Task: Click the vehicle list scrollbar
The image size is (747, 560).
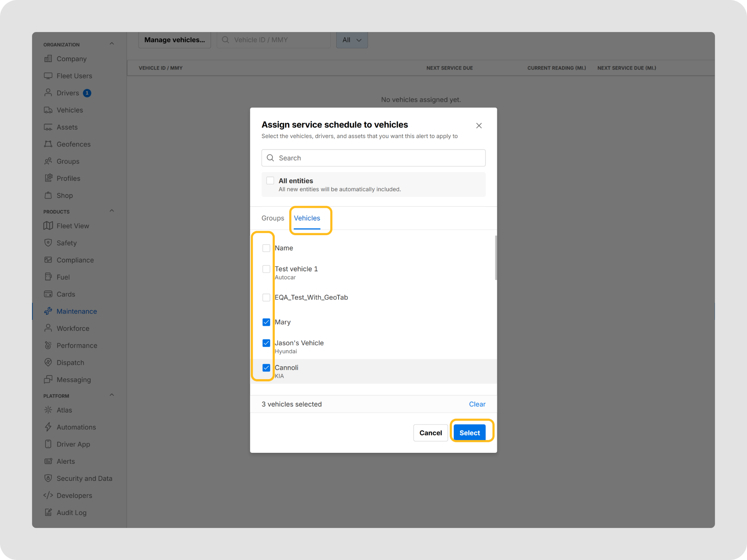Action: [x=496, y=258]
